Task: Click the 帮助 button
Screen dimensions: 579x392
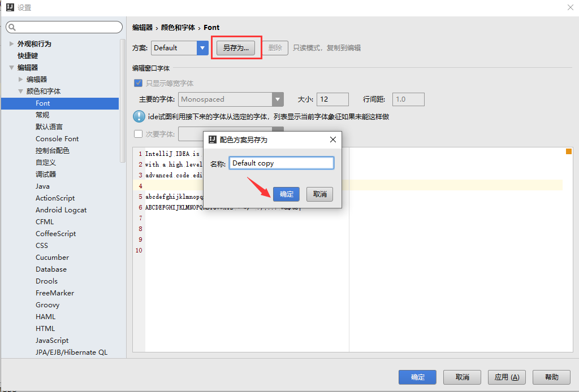Action: click(552, 377)
